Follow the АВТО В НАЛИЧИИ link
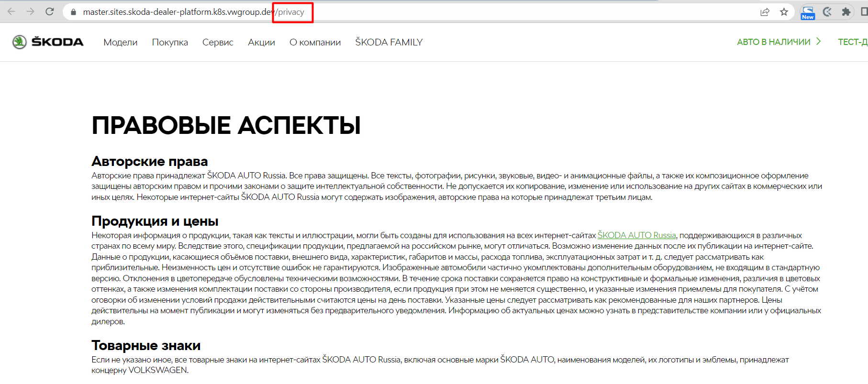This screenshot has height=384, width=868. click(774, 42)
